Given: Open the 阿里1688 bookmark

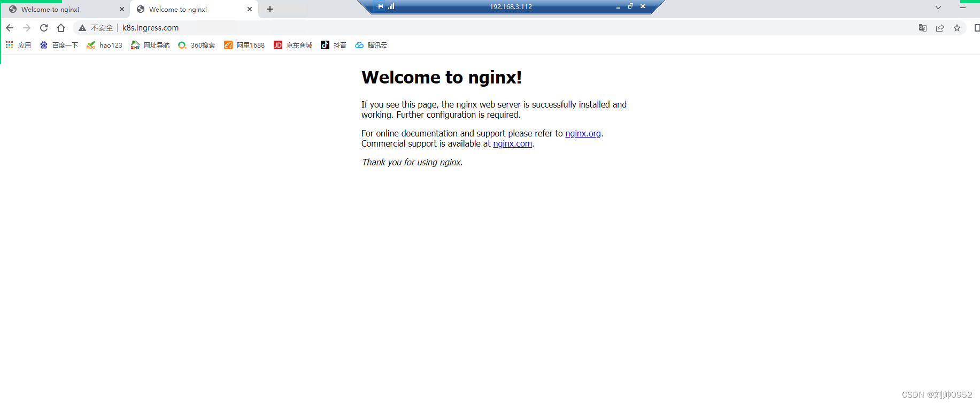Looking at the screenshot, I should tap(244, 45).
